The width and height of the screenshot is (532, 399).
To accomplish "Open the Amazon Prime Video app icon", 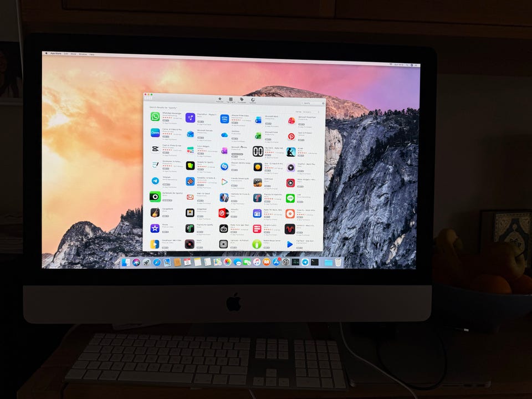I will (224, 119).
